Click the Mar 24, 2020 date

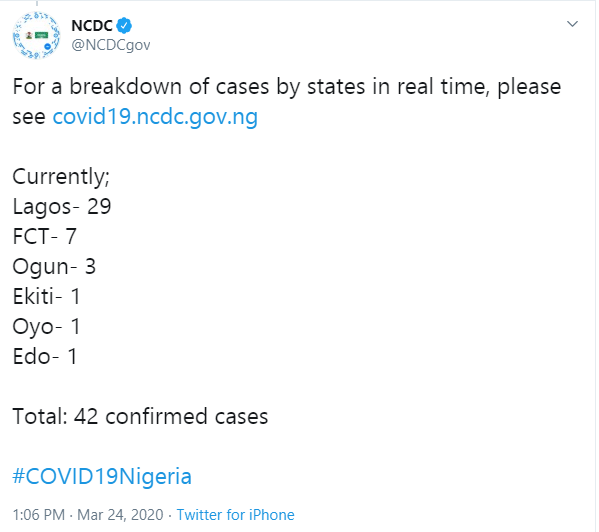point(120,515)
